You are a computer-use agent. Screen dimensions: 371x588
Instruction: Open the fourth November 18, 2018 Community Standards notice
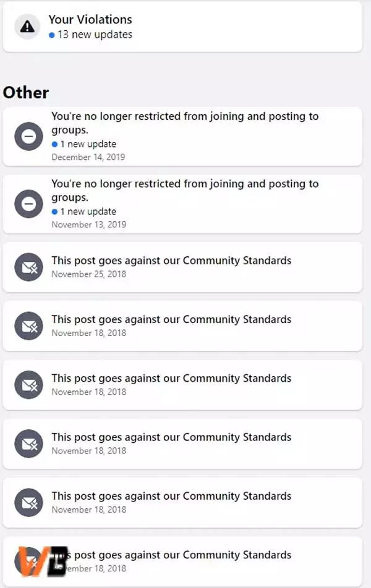[x=182, y=503]
